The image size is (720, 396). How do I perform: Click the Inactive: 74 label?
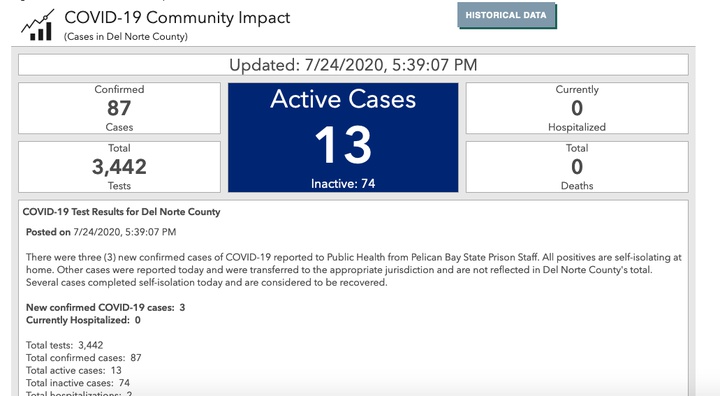point(343,184)
